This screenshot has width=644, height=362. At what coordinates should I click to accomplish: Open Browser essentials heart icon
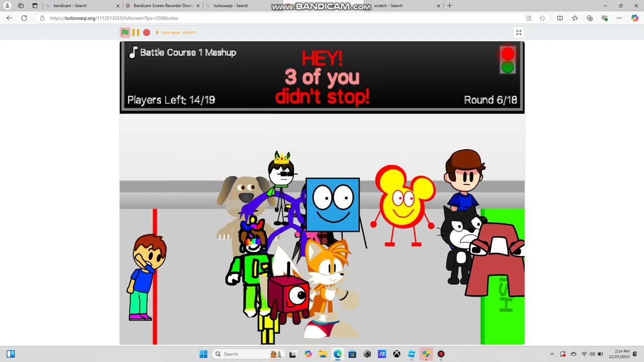coord(605,18)
